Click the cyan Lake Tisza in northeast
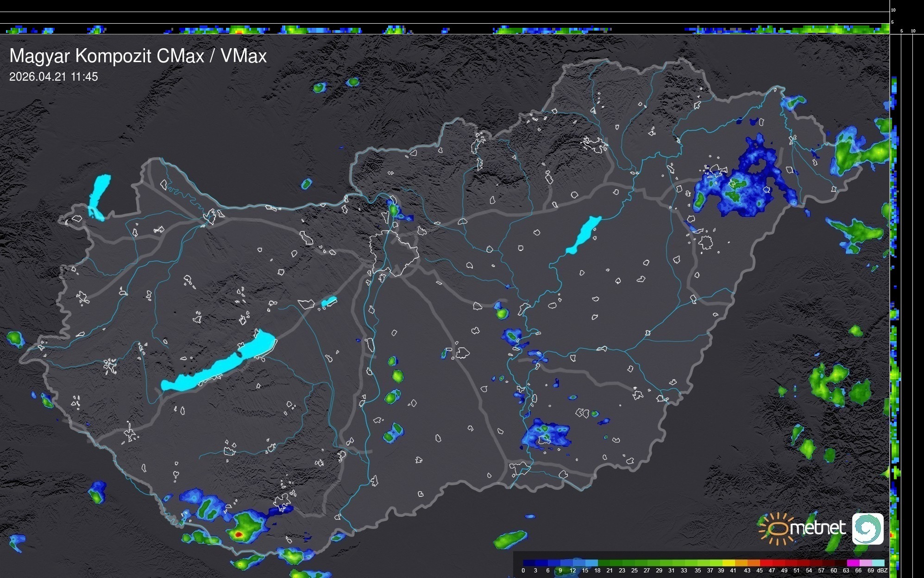This screenshot has width=924, height=578. 585,234
